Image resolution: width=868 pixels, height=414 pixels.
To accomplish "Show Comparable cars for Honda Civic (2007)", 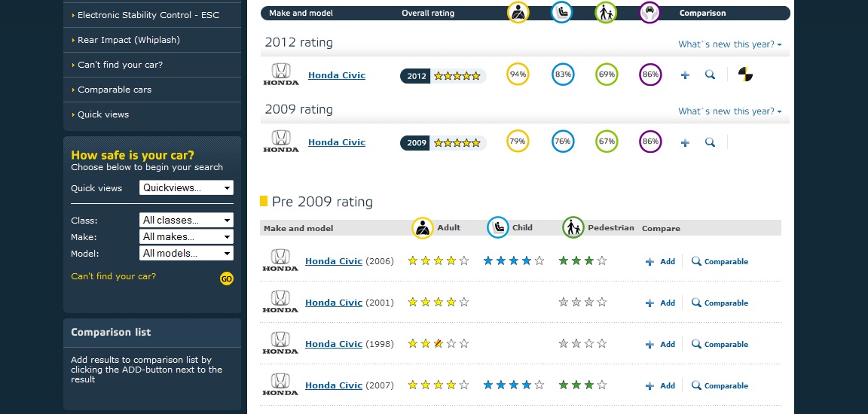I will coord(720,386).
